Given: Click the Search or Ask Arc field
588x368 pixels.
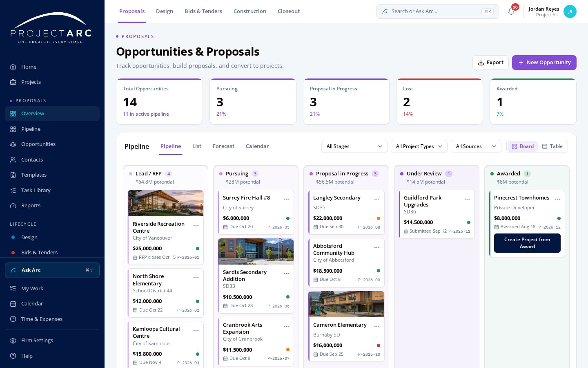Looking at the screenshot, I should [x=438, y=11].
